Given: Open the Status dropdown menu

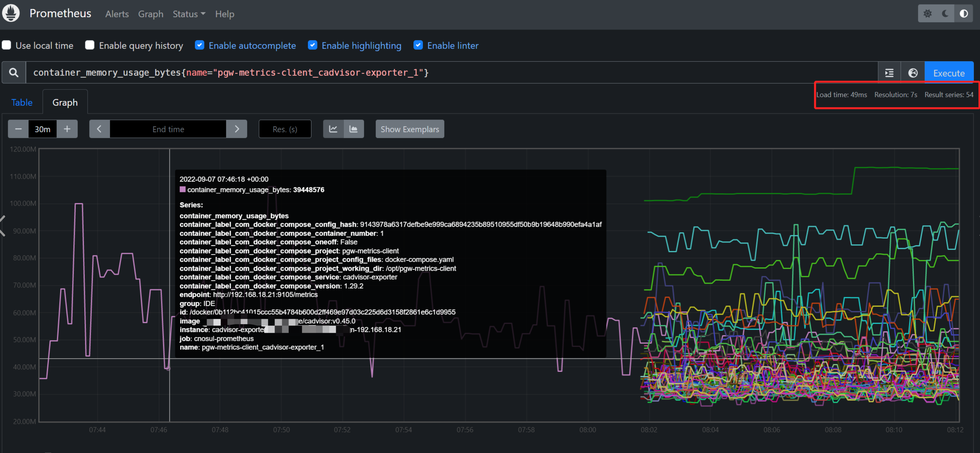Looking at the screenshot, I should (189, 14).
